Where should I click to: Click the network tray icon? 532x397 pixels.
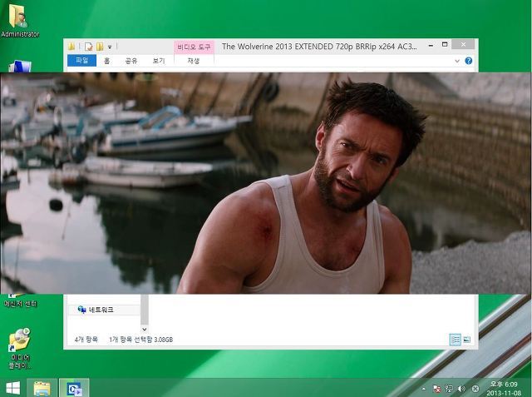[449, 389]
